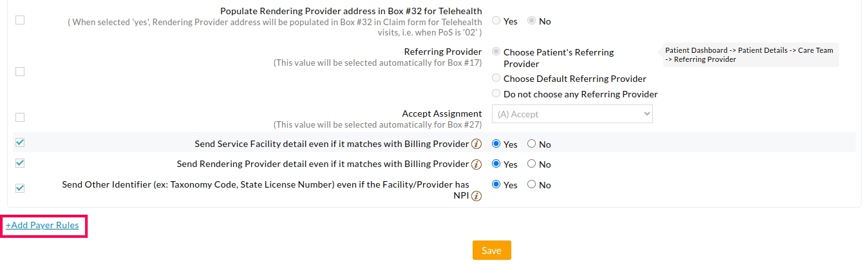
Task: Select Yes for Send Service Facility detail
Action: 496,144
